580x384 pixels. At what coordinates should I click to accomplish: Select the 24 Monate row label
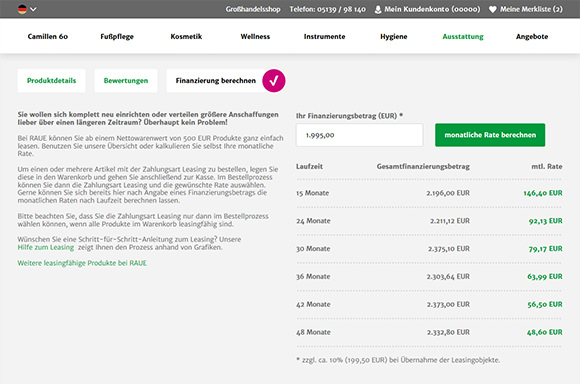click(x=313, y=221)
